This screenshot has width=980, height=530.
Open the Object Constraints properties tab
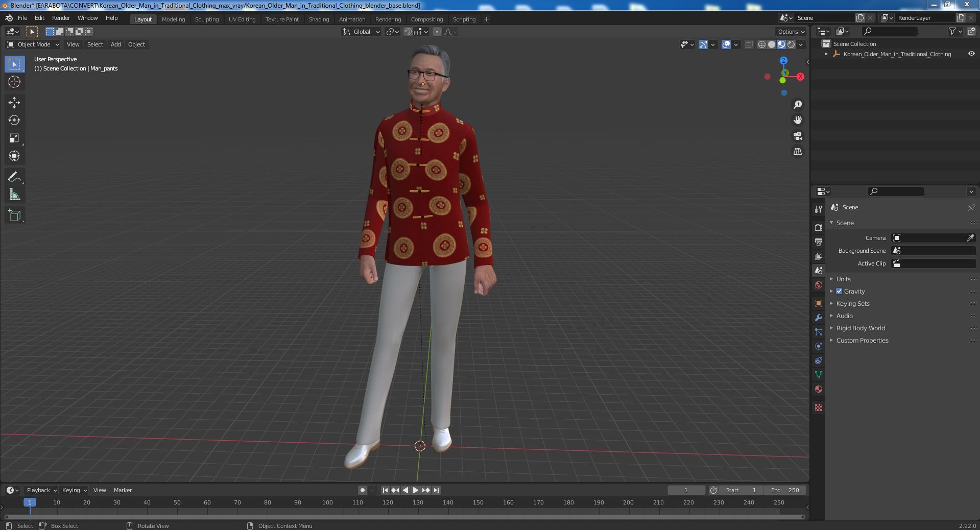(819, 360)
